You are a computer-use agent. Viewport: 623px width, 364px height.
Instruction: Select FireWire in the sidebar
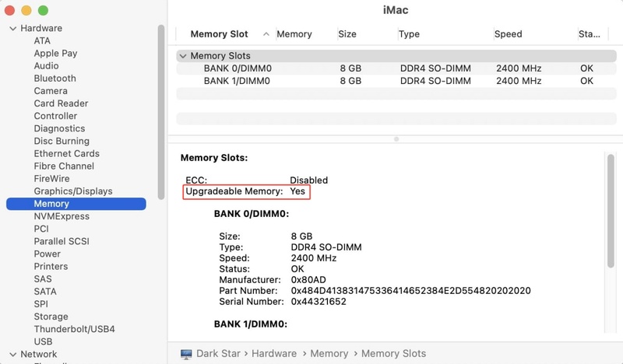tap(51, 179)
